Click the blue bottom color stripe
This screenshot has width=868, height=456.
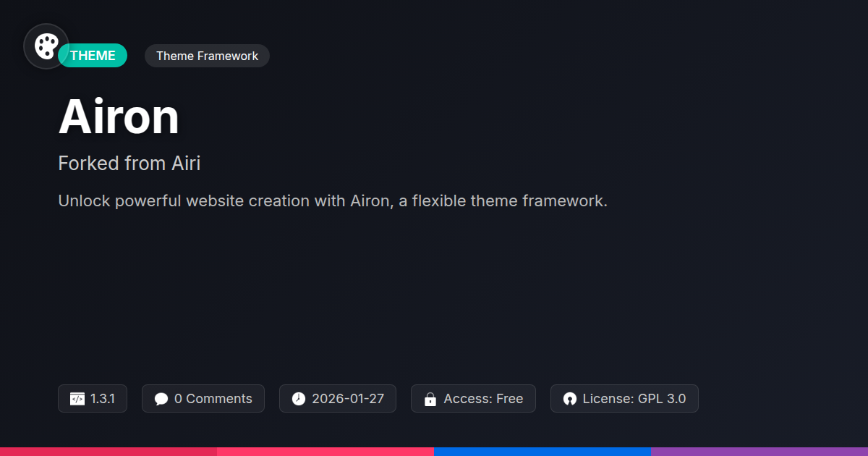[x=542, y=451]
